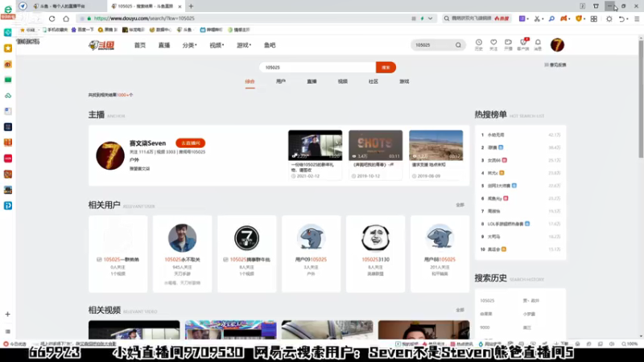The width and height of the screenshot is (644, 362).
Task: Switch to the 用户 results tab
Action: pyautogui.click(x=281, y=82)
